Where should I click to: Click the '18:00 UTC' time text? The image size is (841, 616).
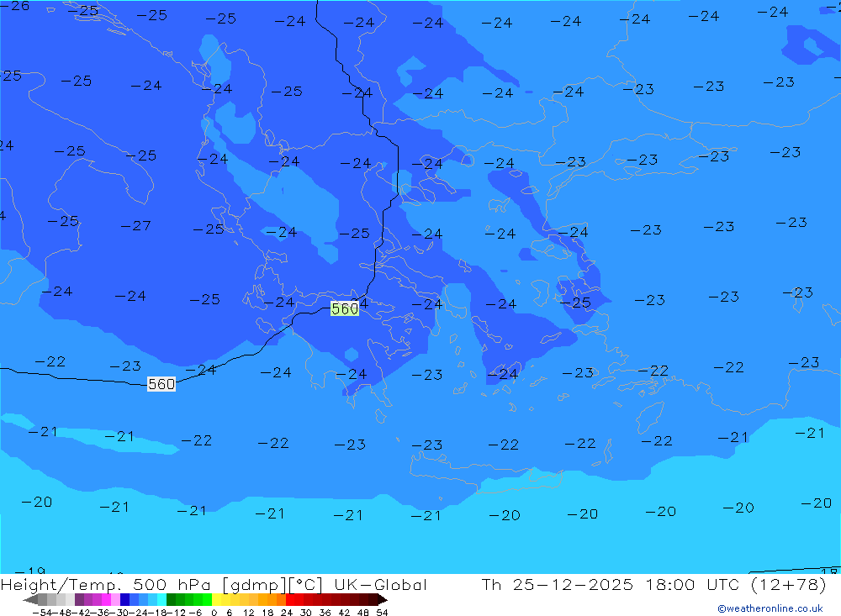pos(692,584)
